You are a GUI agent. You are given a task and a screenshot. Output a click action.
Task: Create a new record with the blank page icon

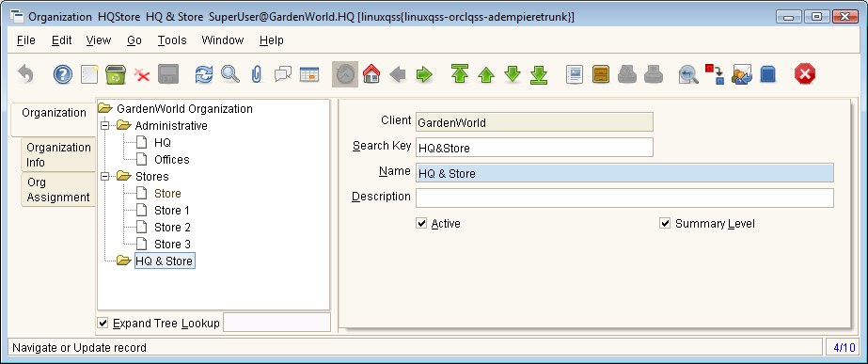point(89,73)
